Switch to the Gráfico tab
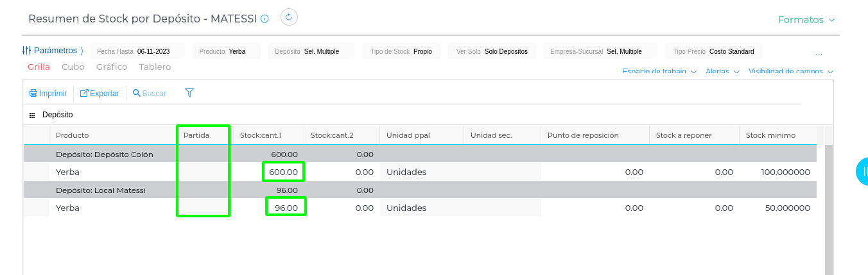 click(112, 67)
